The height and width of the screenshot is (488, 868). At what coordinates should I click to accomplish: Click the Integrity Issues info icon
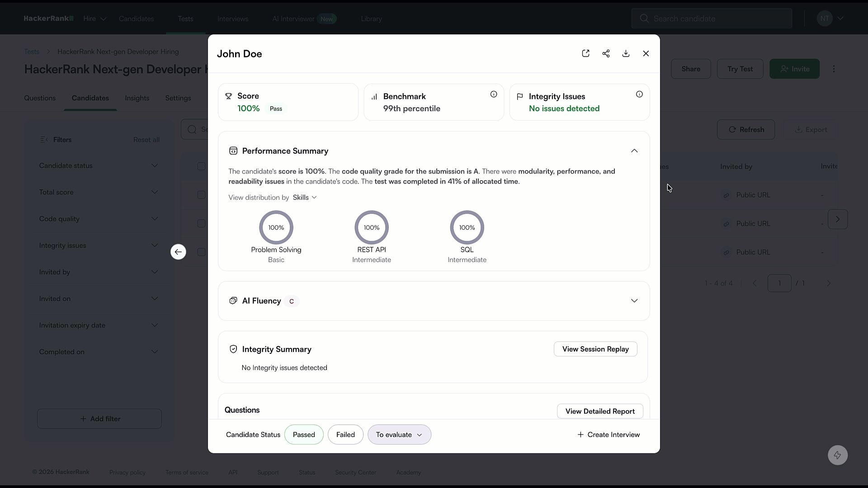639,94
